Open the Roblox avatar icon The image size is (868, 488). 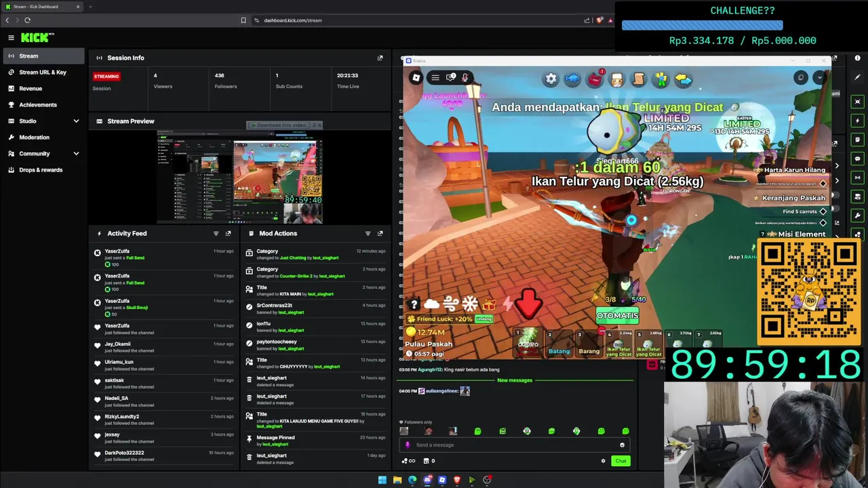660,79
